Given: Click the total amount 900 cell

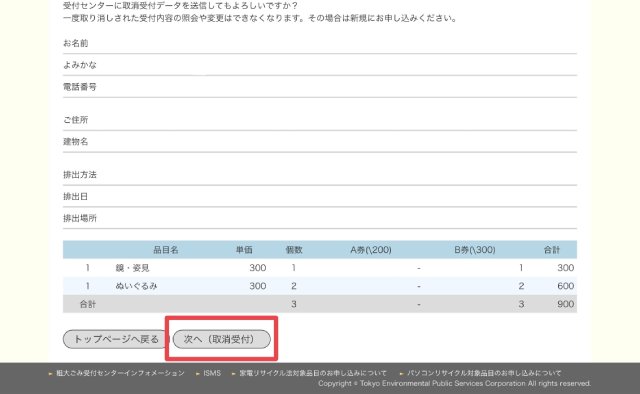Looking at the screenshot, I should (566, 304).
